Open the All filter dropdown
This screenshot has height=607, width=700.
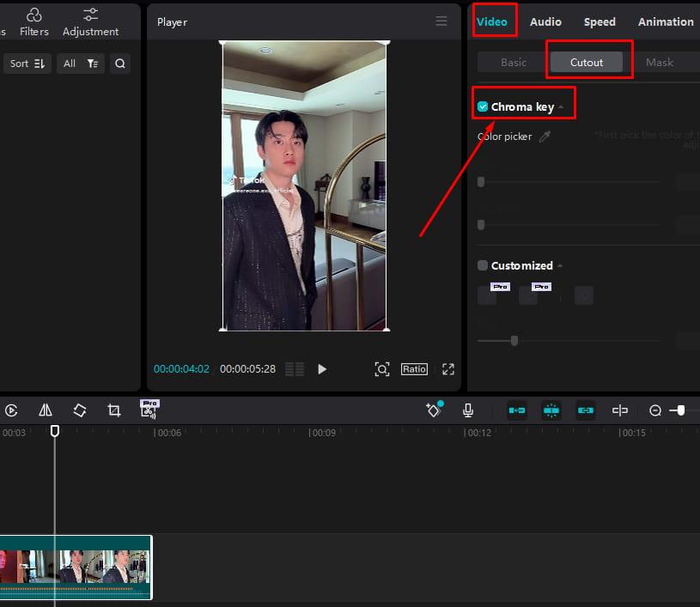coord(80,63)
